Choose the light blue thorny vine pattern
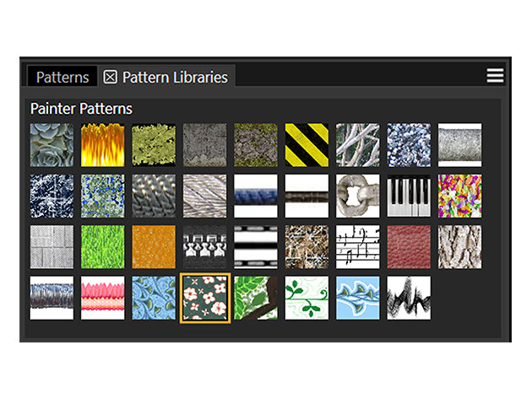Viewport: 532px width, 399px height. (x=358, y=298)
